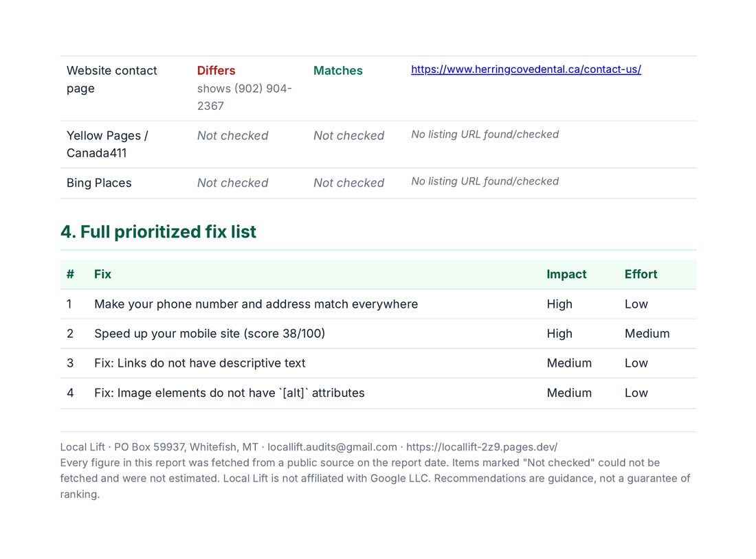
Task: Select 'Speed up your mobile site (score 38/100)'
Action: [210, 334]
